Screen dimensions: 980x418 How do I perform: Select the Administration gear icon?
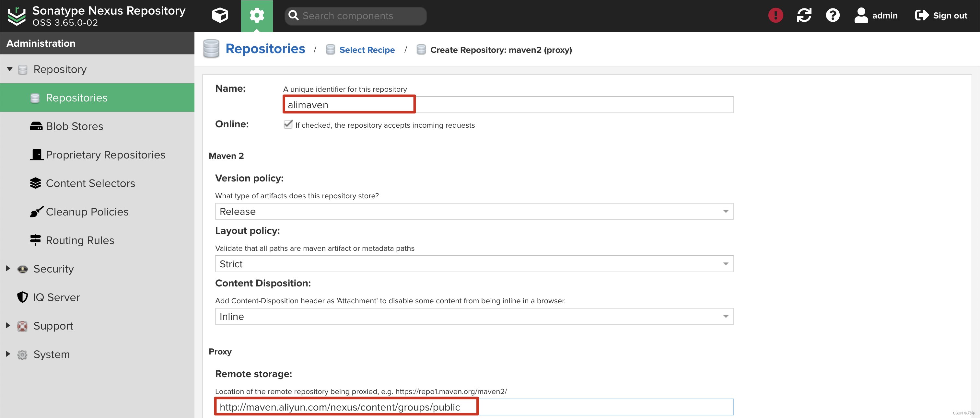point(257,16)
